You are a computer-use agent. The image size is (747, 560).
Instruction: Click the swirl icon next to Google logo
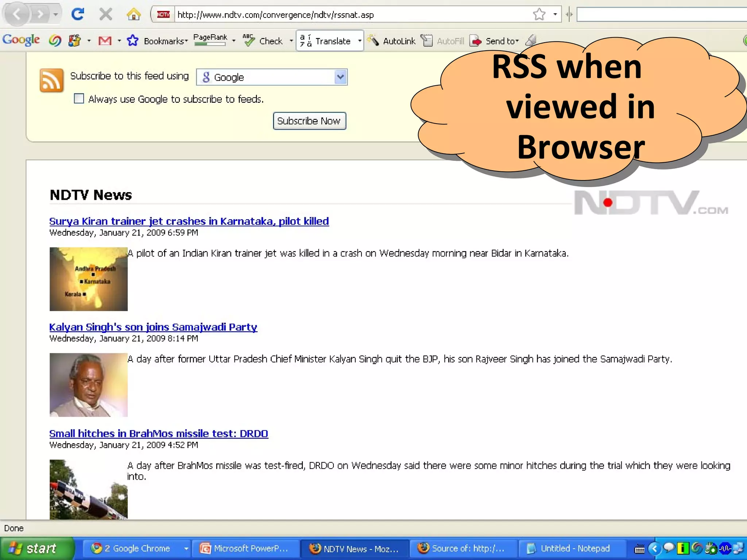click(x=55, y=40)
